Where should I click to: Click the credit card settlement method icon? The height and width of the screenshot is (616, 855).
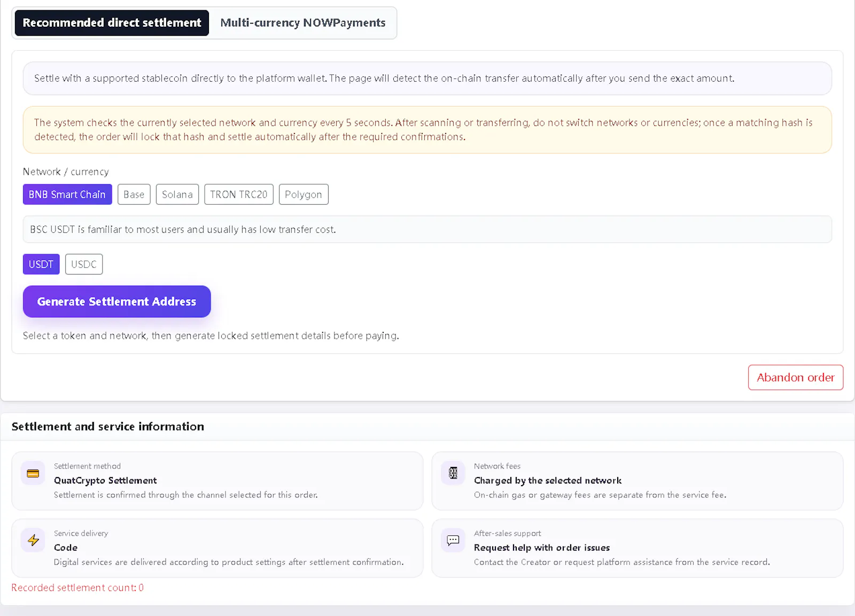point(33,473)
